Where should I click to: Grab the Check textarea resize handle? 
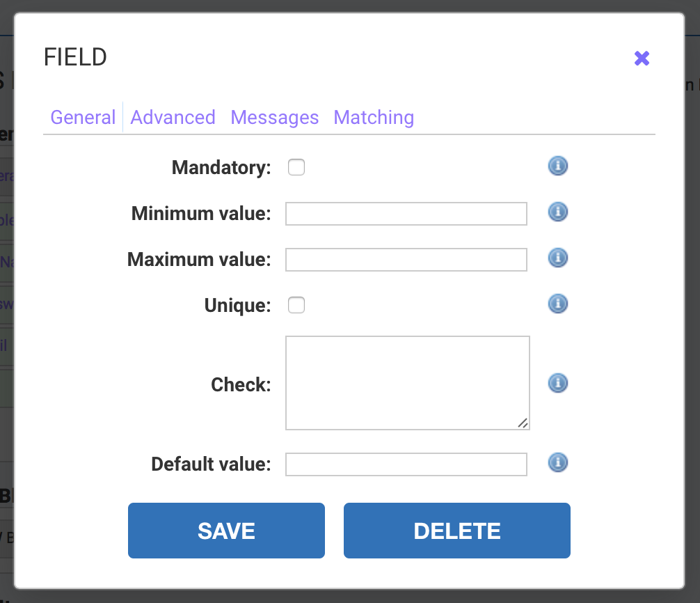tap(523, 423)
